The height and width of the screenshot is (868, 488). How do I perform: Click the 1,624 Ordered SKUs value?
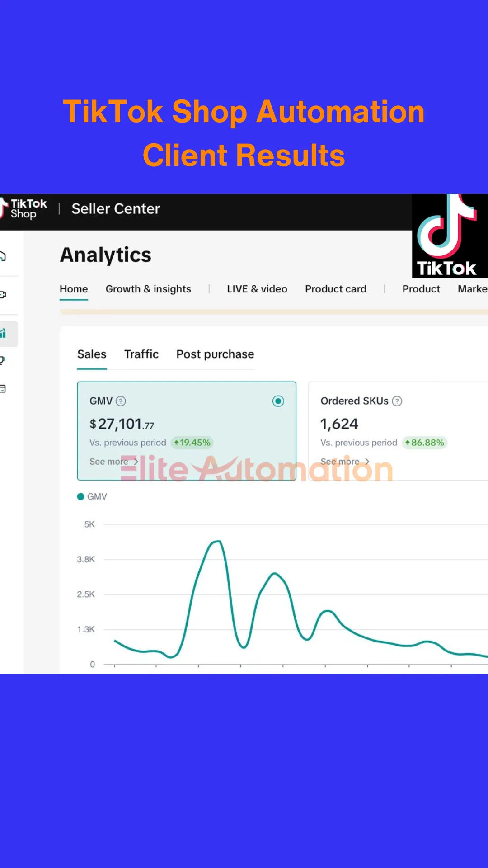(339, 424)
